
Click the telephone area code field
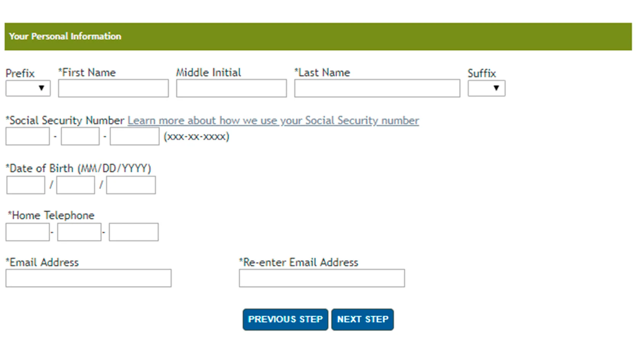pos(27,232)
